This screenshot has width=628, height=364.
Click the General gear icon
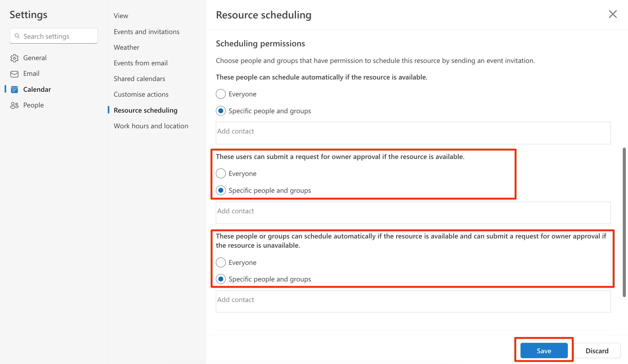[14, 58]
